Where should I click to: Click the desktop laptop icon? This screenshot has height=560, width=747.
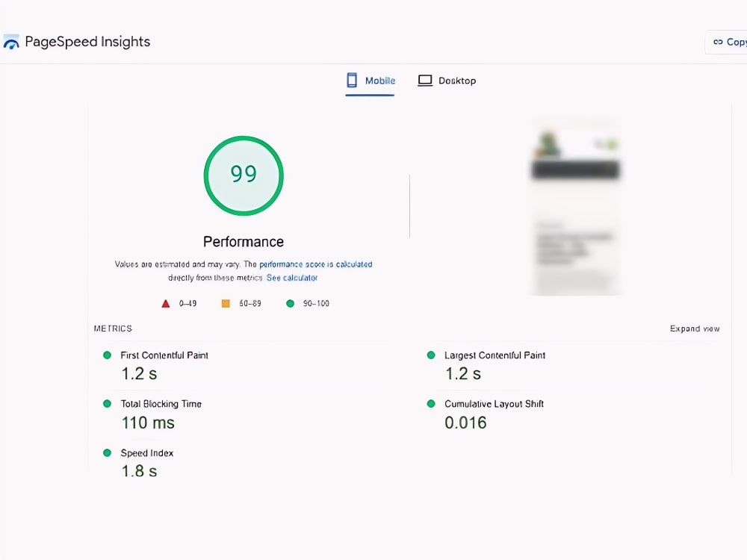(x=425, y=80)
